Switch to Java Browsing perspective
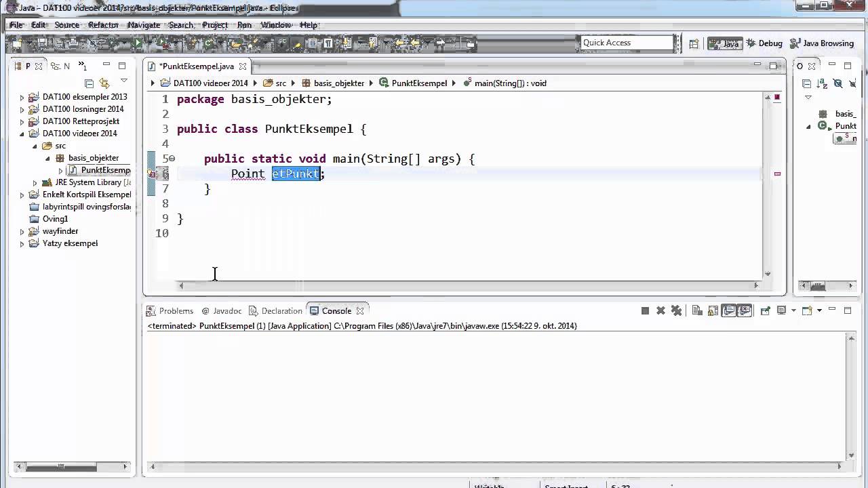 [822, 43]
